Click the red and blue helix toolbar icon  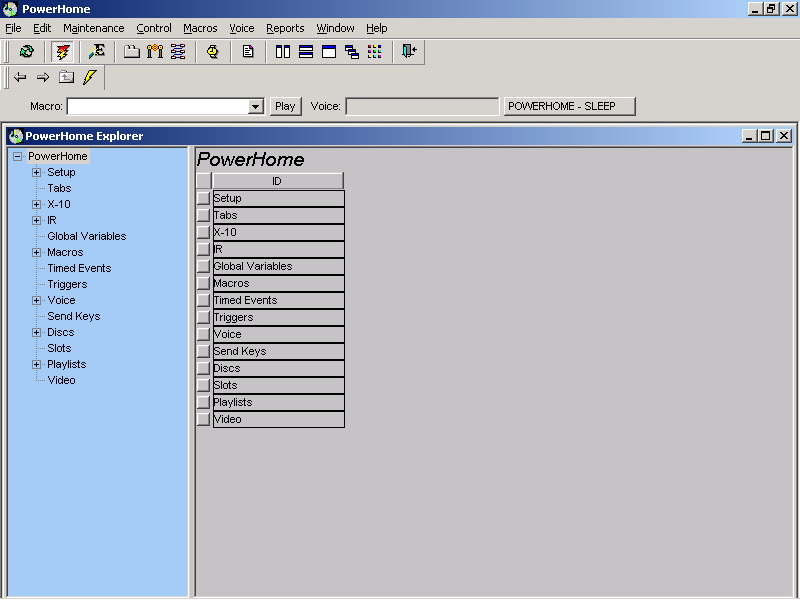(x=178, y=52)
